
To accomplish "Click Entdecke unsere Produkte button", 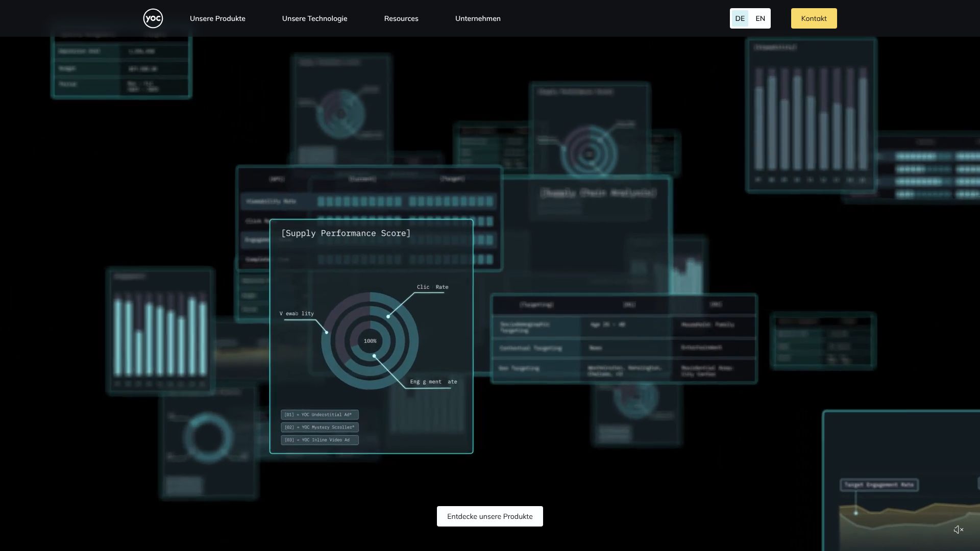I will point(489,516).
